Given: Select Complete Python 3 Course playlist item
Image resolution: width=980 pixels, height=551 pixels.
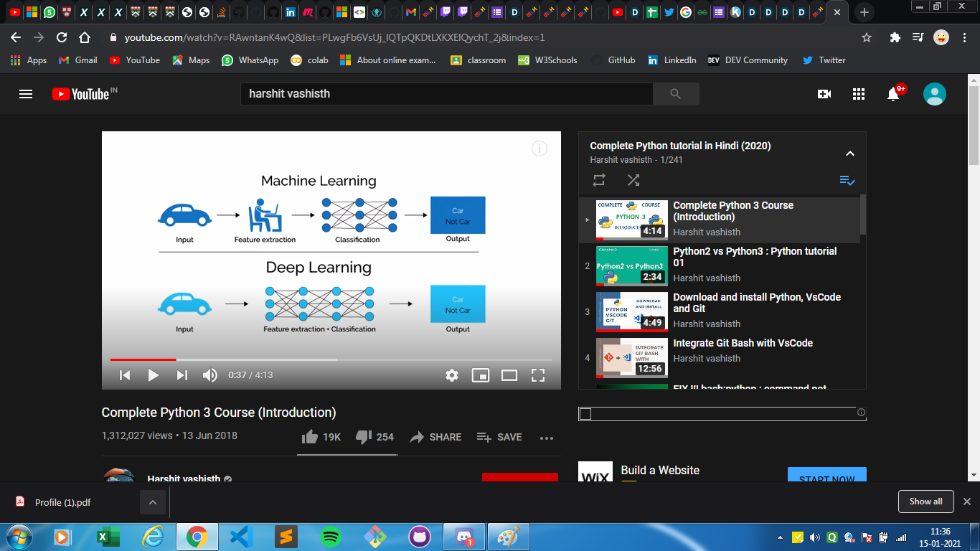Looking at the screenshot, I should coord(720,220).
